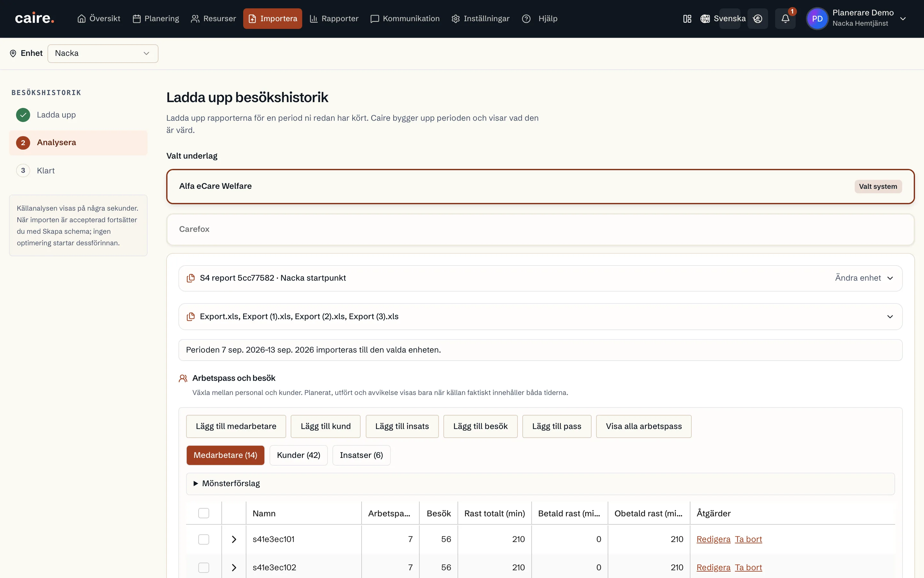Open the Planerare Demo account menu chevron
This screenshot has width=924, height=578.
[903, 19]
